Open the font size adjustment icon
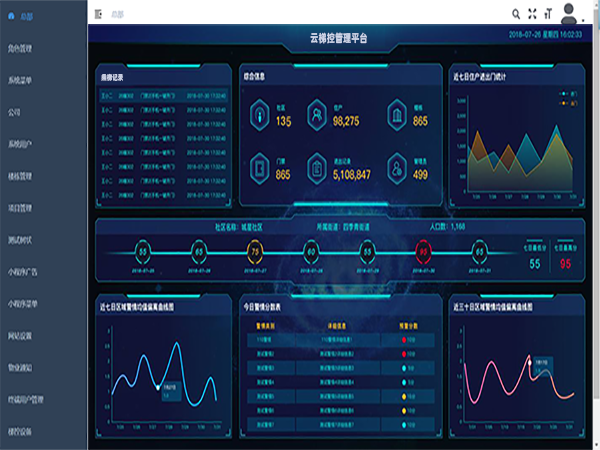This screenshot has width=600, height=450. pos(548,14)
